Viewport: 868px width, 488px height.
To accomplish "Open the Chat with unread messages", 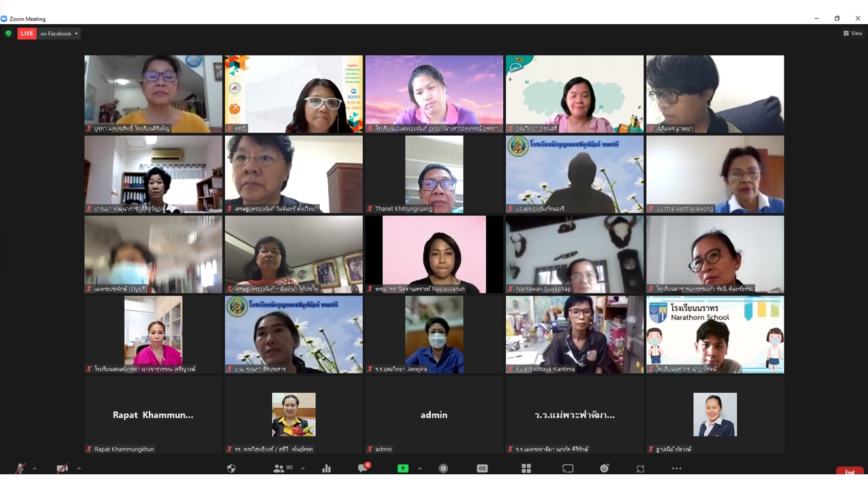I will coord(364,468).
